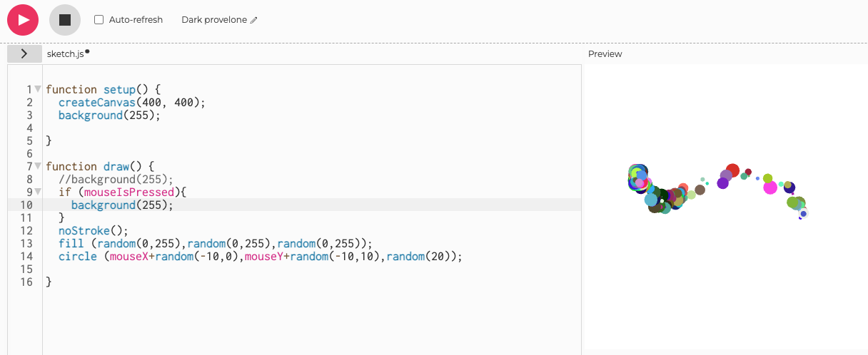Stop the running sketch
The height and width of the screenshot is (355, 868).
click(x=65, y=20)
